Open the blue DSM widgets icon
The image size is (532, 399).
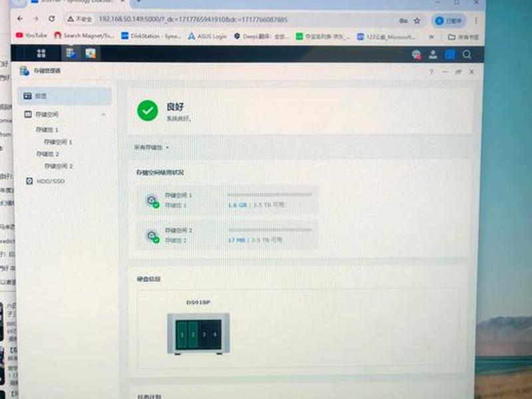pos(450,55)
